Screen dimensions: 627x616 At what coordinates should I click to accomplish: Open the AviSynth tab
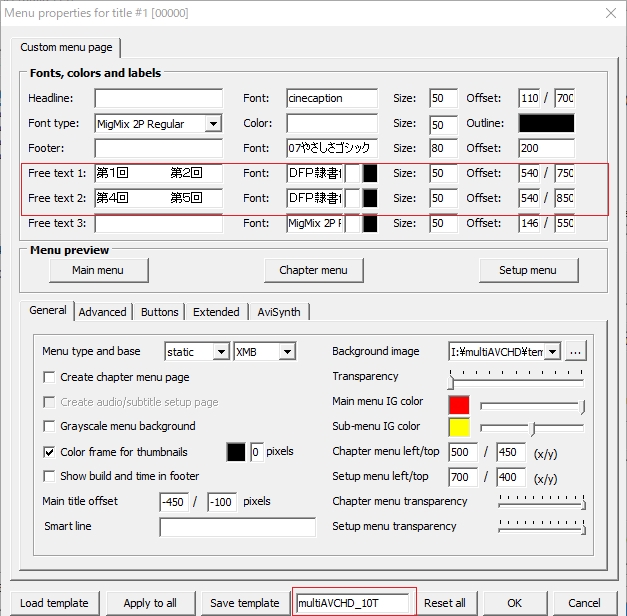279,312
